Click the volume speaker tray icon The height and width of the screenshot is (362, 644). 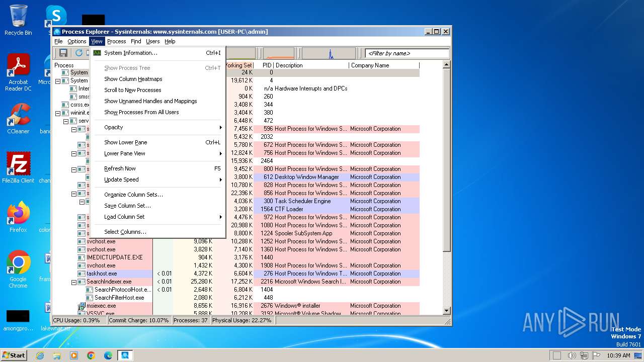point(572,355)
